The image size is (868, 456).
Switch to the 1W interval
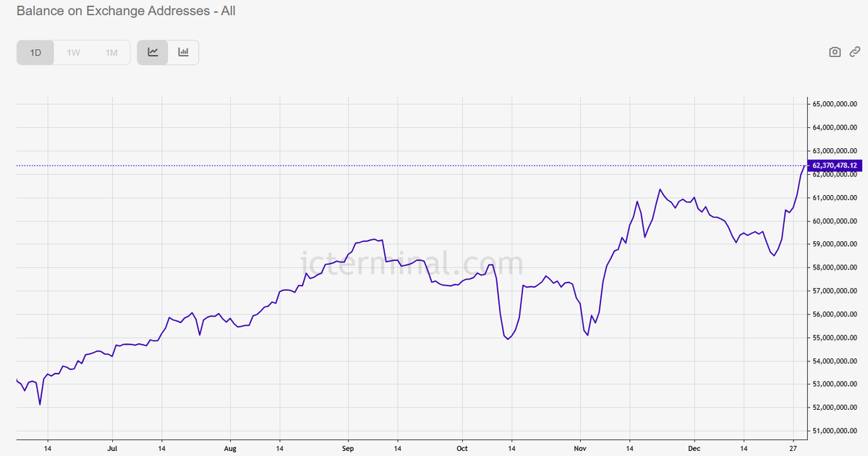point(73,53)
